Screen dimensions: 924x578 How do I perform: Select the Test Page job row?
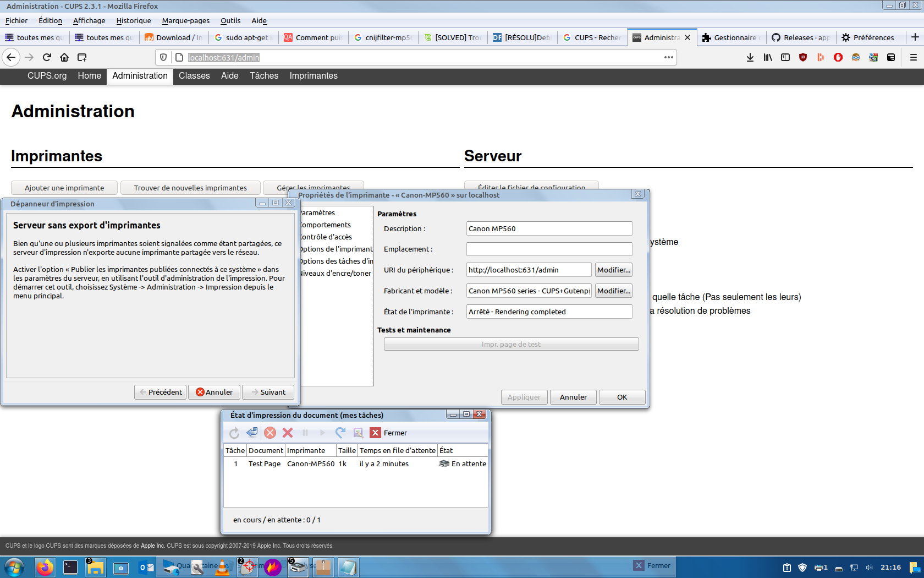356,464
